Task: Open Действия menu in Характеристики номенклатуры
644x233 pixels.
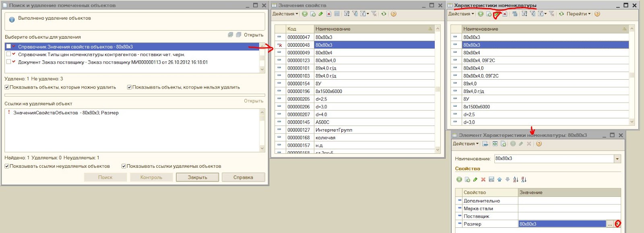Action: coord(461,14)
